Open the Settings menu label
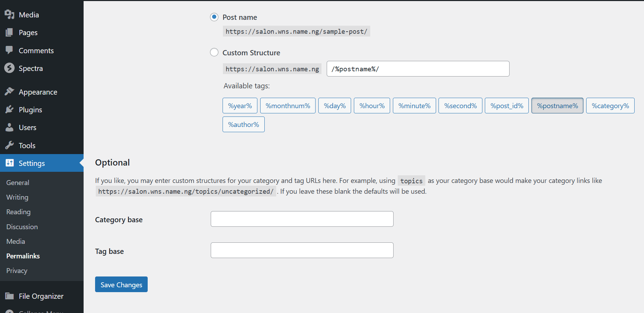The height and width of the screenshot is (313, 644). tap(32, 163)
